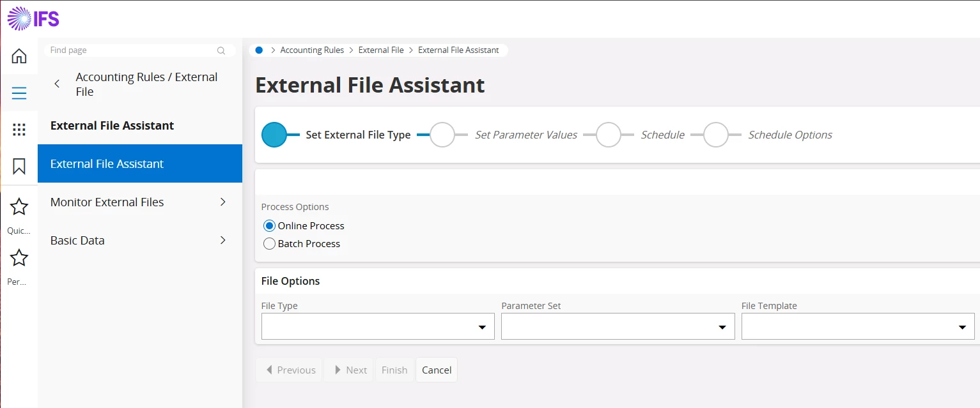Image resolution: width=980 pixels, height=408 pixels.
Task: Click the Previous button
Action: point(289,370)
